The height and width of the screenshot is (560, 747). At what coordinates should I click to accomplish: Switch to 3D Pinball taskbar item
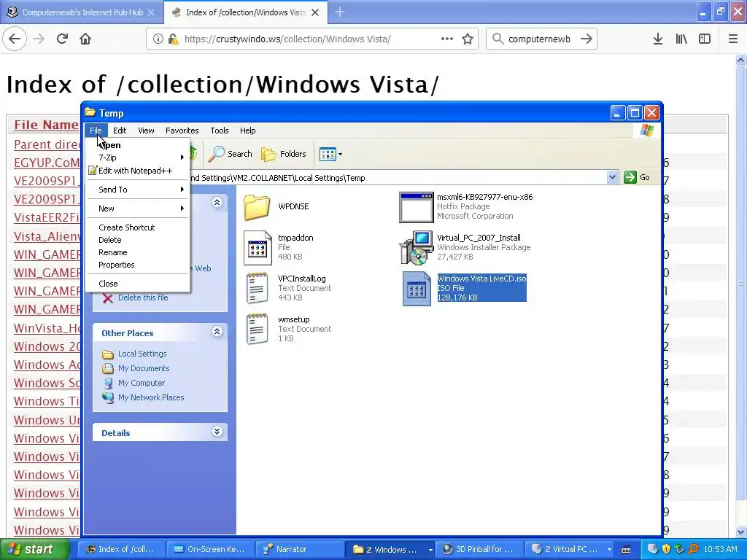click(478, 549)
